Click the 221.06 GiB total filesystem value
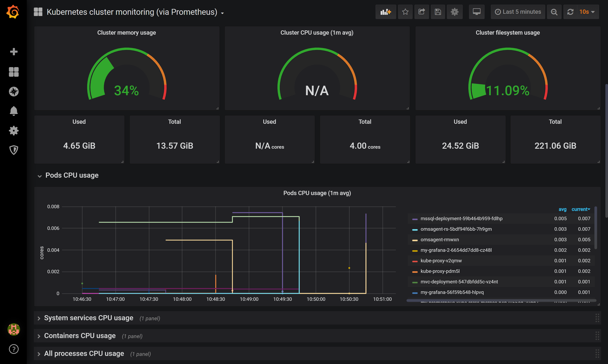The width and height of the screenshot is (608, 364). [555, 146]
